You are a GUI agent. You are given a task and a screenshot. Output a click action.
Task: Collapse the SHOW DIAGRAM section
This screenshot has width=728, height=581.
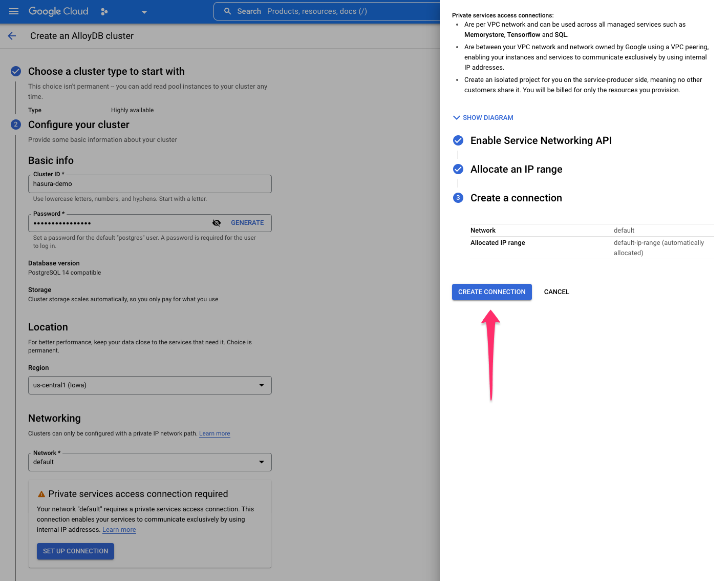pyautogui.click(x=482, y=117)
